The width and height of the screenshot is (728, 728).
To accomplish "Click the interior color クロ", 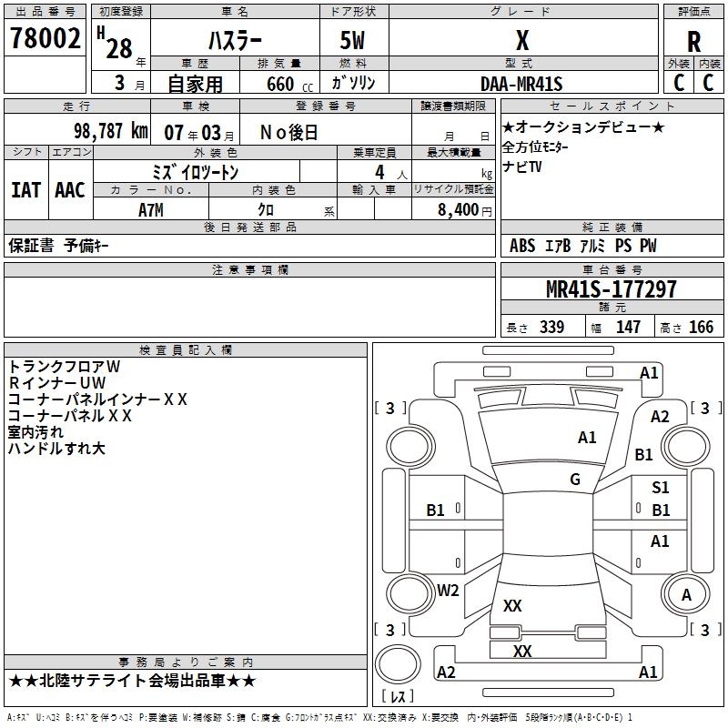I will pos(266,210).
